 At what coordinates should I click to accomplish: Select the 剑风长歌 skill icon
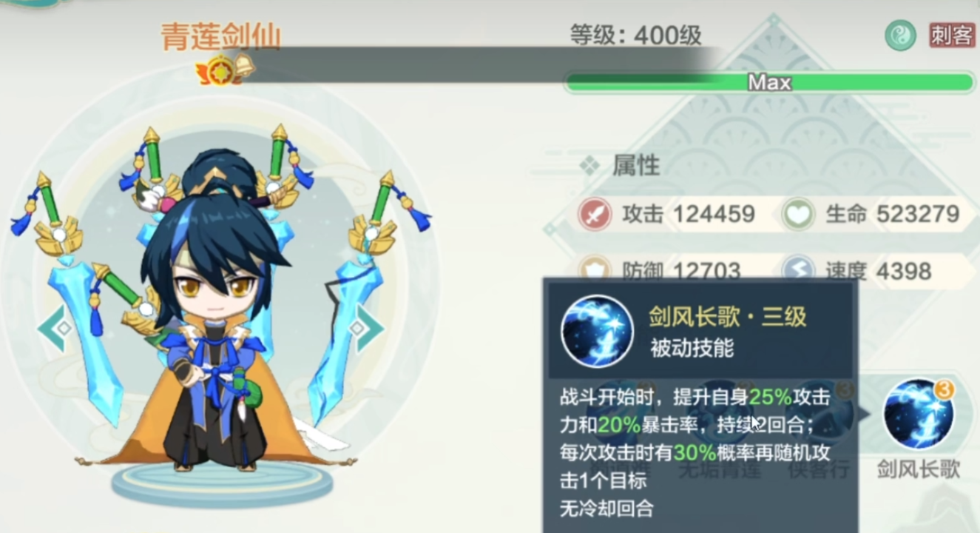[x=919, y=415]
